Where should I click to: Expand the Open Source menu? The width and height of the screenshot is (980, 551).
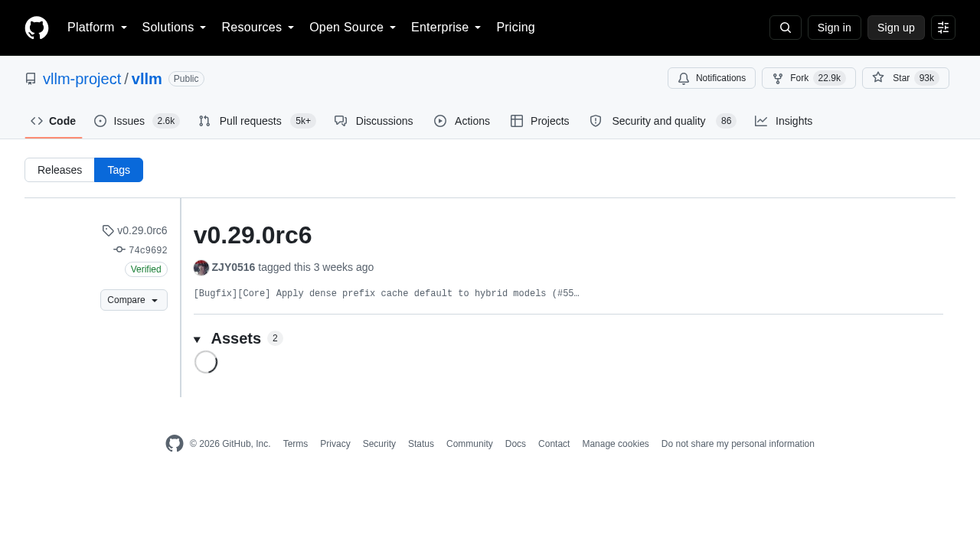pos(353,28)
